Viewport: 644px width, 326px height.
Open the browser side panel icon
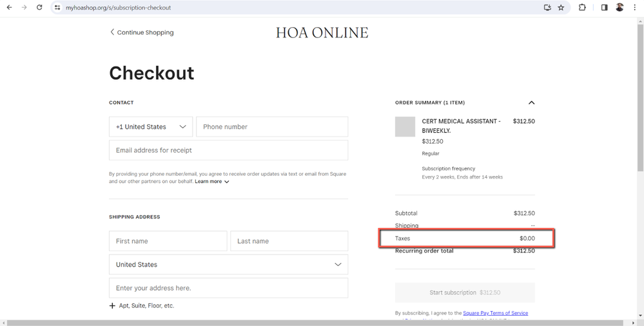[604, 8]
